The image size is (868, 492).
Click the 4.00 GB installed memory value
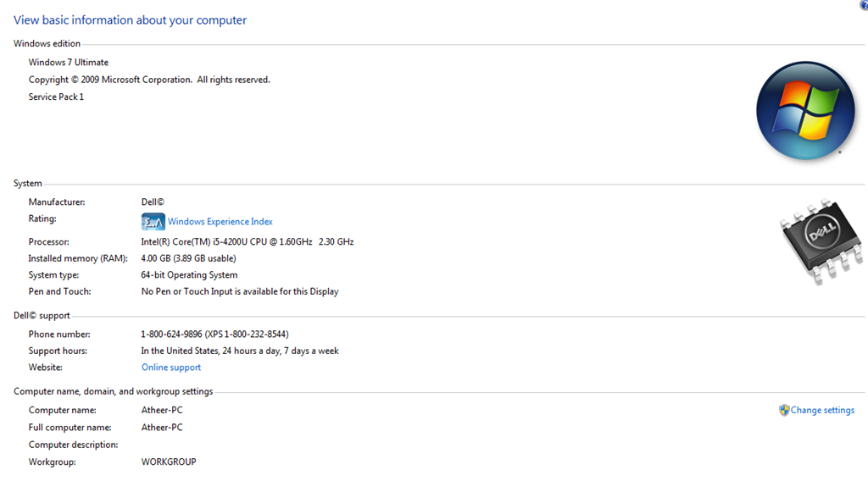[188, 259]
